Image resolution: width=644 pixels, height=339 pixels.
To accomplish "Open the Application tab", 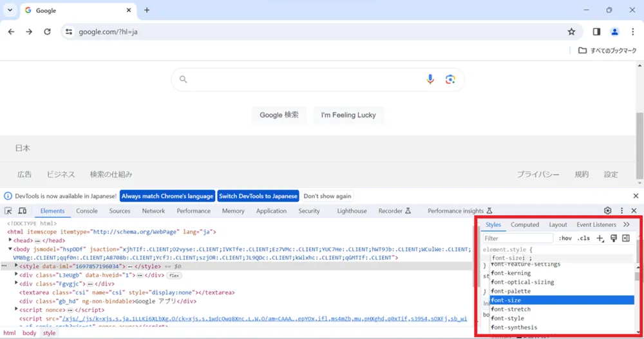I will (x=271, y=211).
